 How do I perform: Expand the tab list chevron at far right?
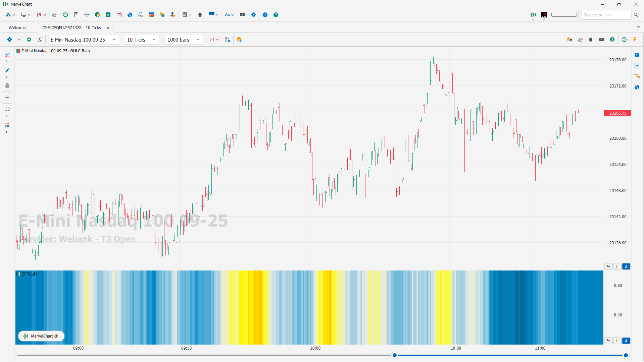click(638, 27)
